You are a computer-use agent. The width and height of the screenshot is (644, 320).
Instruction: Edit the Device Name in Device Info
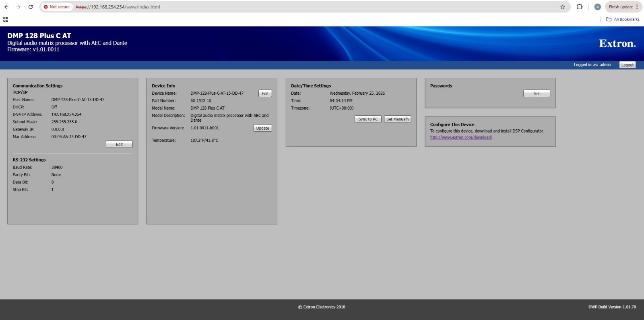[x=265, y=94]
